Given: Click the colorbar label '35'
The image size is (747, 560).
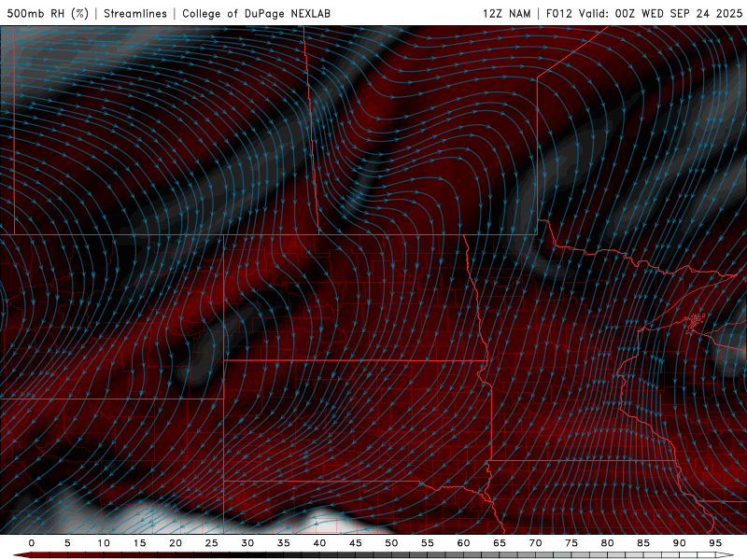Looking at the screenshot, I should (284, 543).
